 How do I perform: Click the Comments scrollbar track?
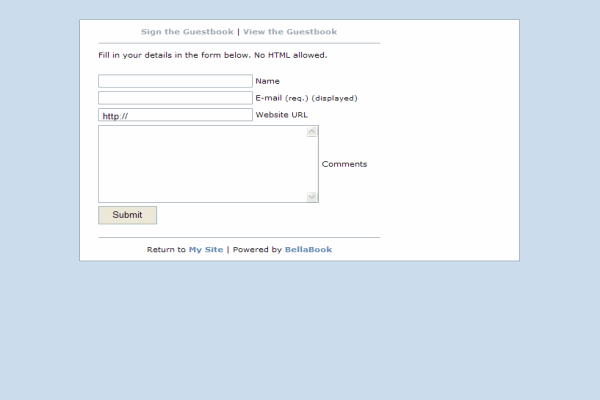312,164
